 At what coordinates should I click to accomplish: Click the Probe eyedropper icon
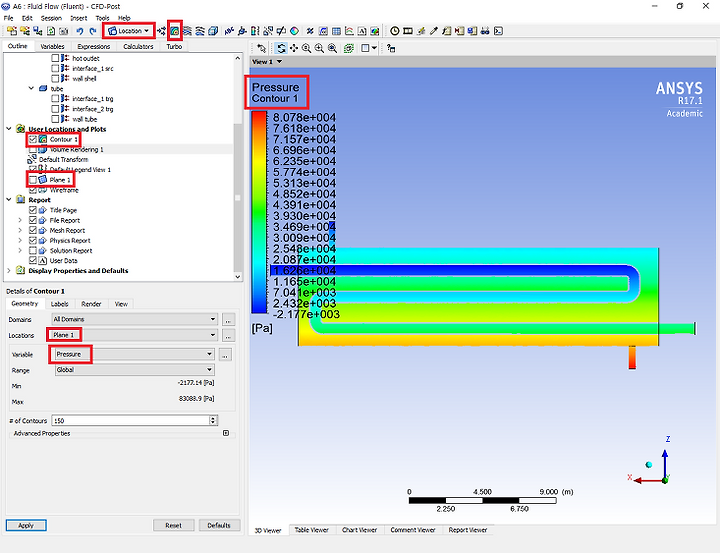[433, 31]
